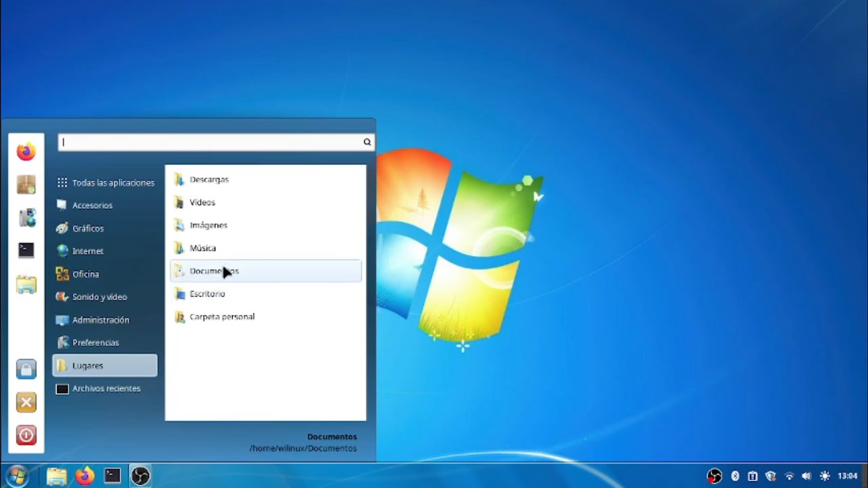Image resolution: width=868 pixels, height=488 pixels.
Task: Click the update manager shield tray icon
Action: (x=770, y=476)
